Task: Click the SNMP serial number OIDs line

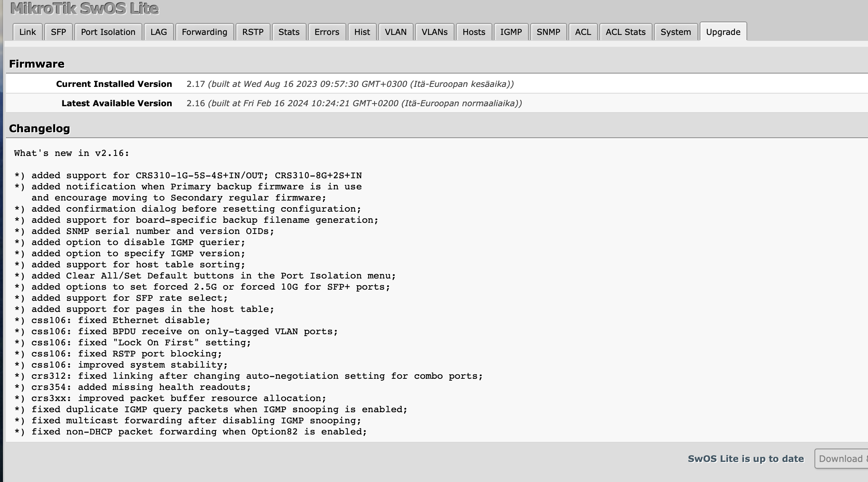Action: 144,231
